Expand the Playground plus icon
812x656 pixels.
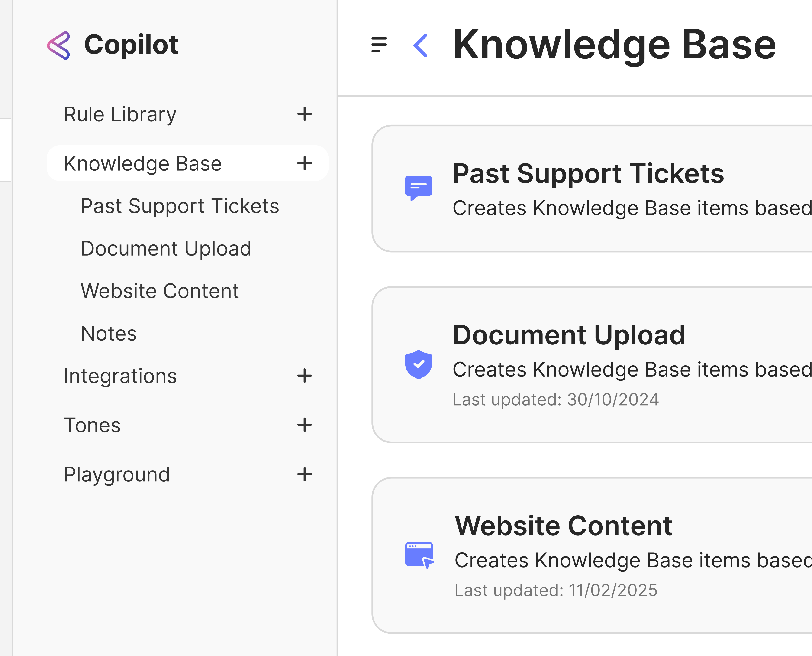304,474
